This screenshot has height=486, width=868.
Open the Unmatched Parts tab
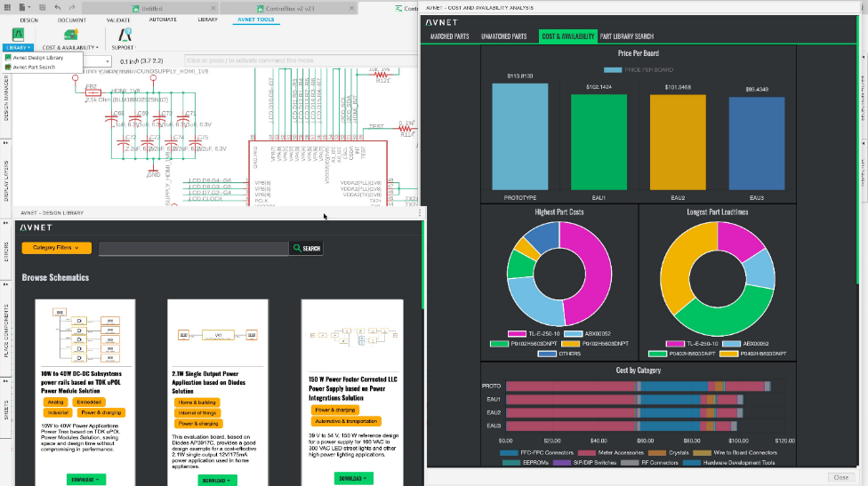tap(503, 36)
